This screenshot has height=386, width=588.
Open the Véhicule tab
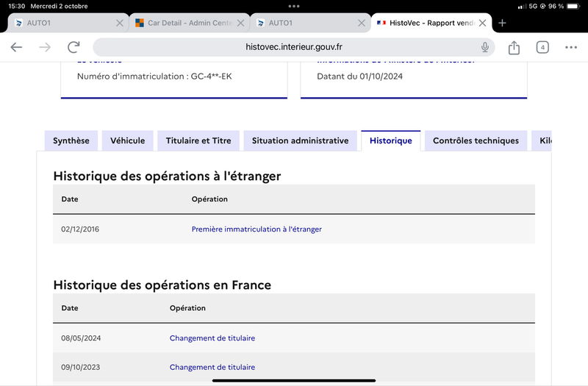[x=127, y=140]
